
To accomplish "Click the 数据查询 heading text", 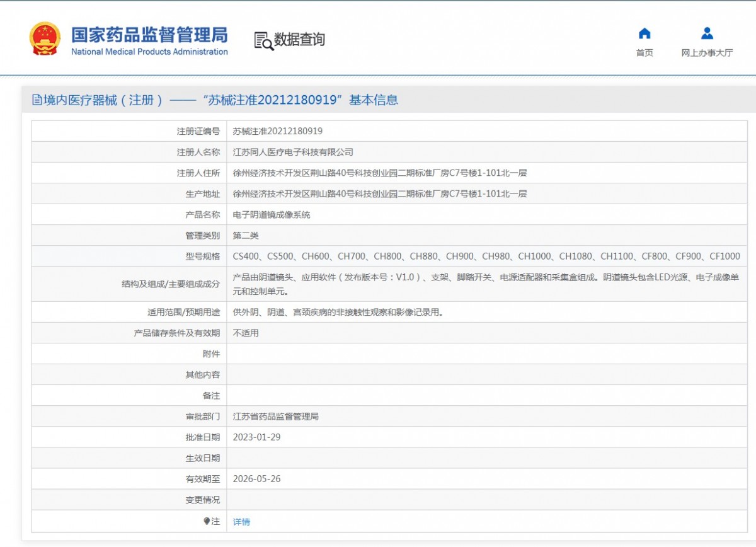I will pyautogui.click(x=299, y=40).
